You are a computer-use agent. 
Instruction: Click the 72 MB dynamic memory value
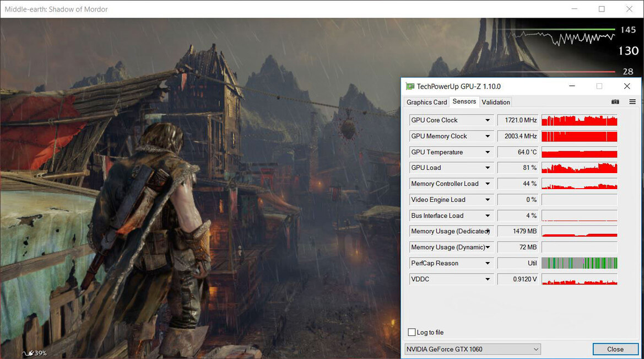pyautogui.click(x=517, y=247)
